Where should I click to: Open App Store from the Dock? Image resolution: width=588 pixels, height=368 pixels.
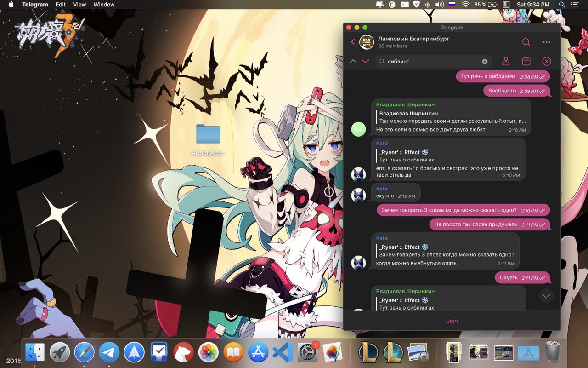258,353
